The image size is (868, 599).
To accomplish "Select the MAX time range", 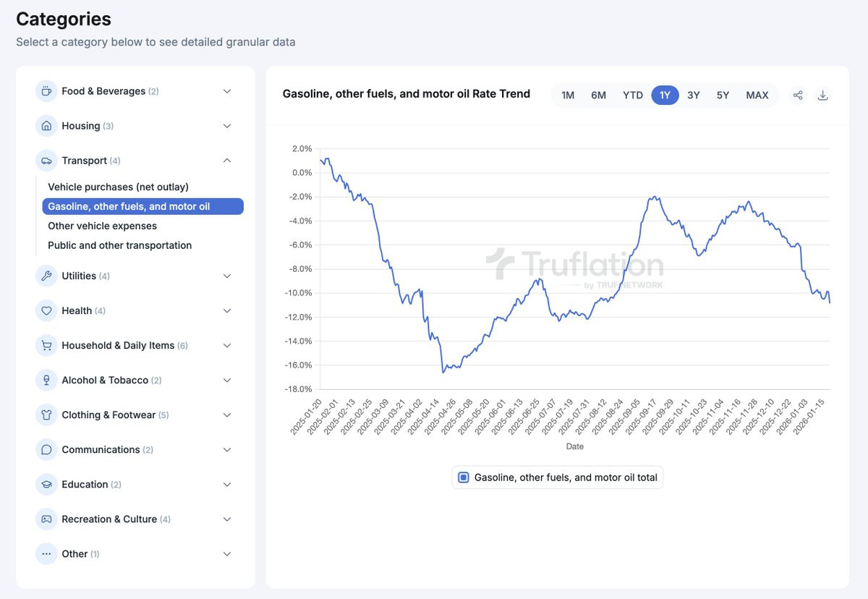I will [757, 95].
